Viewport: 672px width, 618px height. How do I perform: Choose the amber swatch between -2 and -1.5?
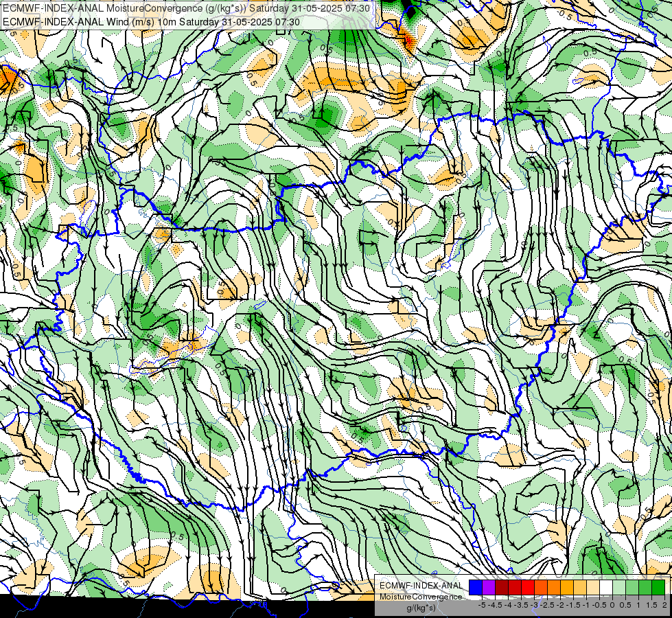(567, 587)
